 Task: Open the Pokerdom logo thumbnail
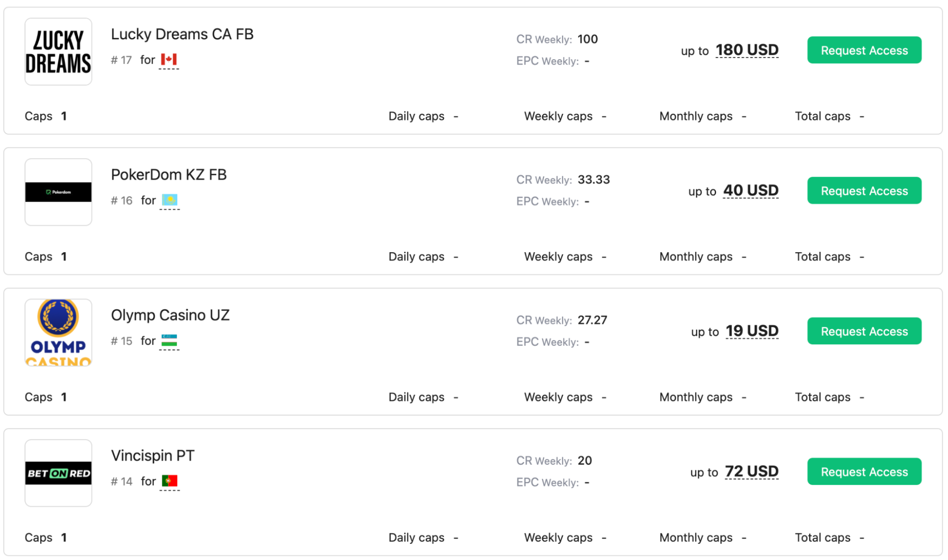pos(58,192)
